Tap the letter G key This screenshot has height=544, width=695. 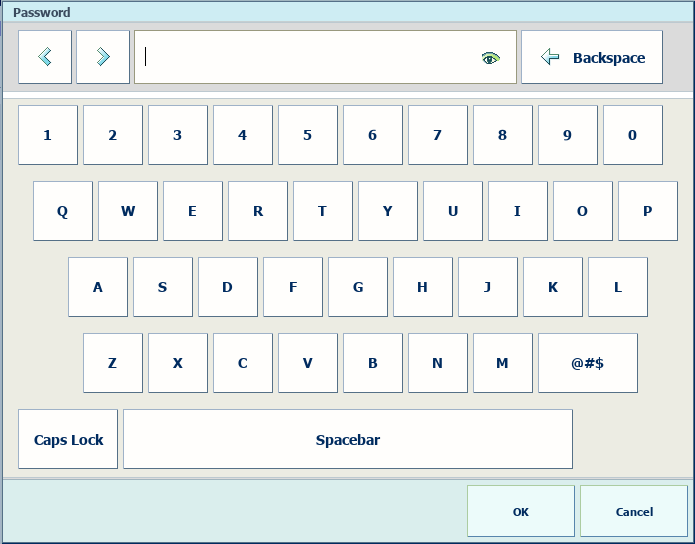tap(358, 287)
